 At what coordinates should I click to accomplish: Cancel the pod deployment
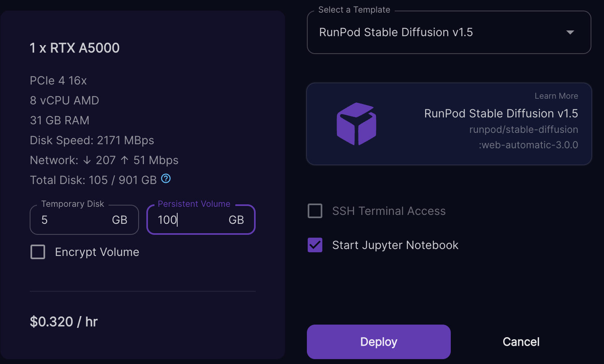[x=521, y=342]
